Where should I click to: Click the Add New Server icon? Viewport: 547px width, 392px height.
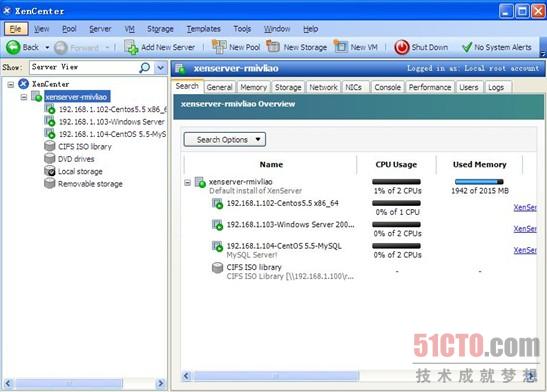(131, 47)
